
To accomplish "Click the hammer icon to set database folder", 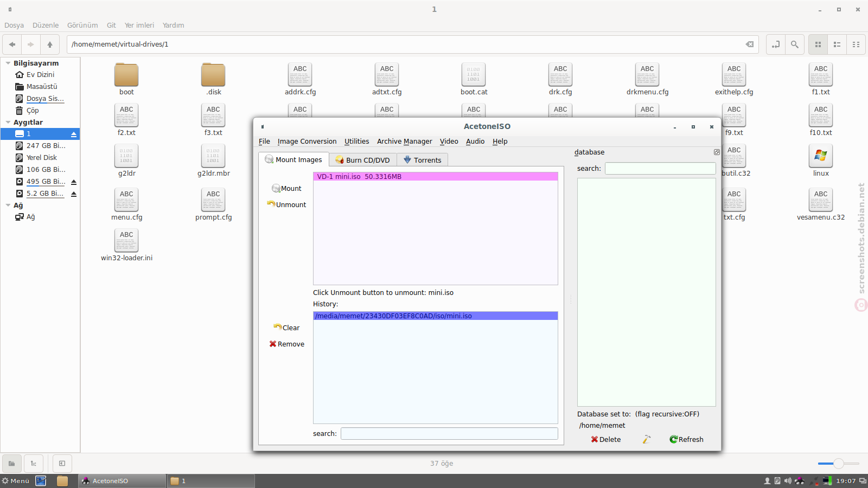I will click(x=646, y=439).
